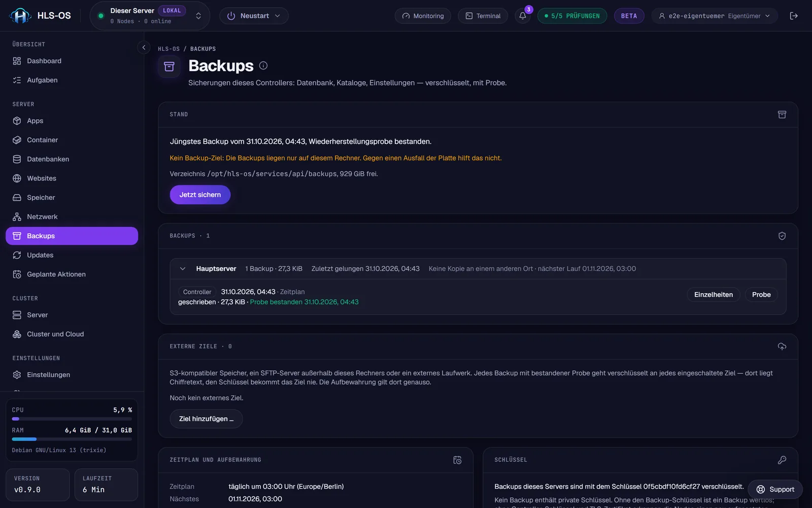Click the 5/5 Prüfungen status badge

(572, 16)
